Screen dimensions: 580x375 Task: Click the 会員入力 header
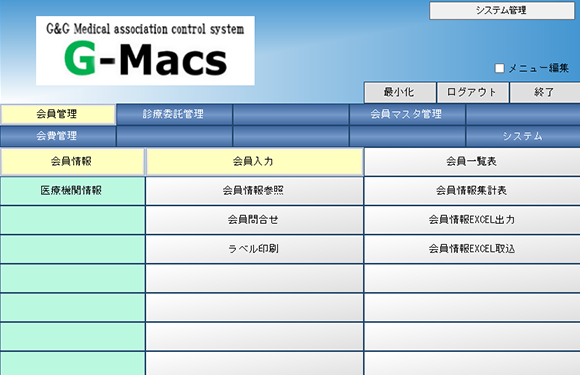coord(254,162)
